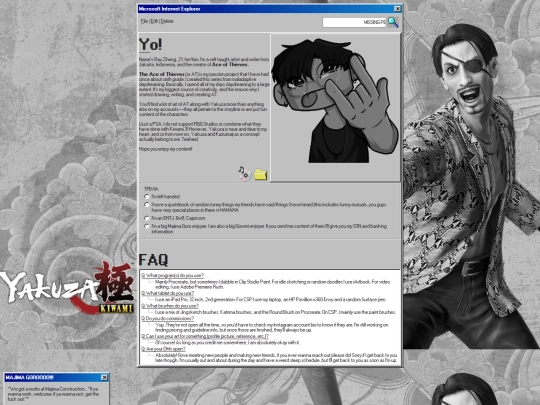Click the Yakuza Kiwami logo

coord(68,288)
